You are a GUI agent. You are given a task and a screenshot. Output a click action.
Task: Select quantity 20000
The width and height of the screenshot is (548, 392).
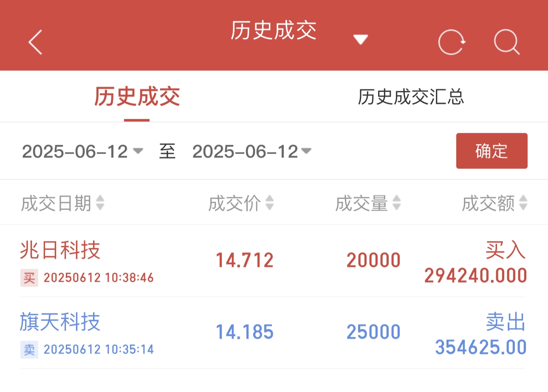(x=374, y=260)
